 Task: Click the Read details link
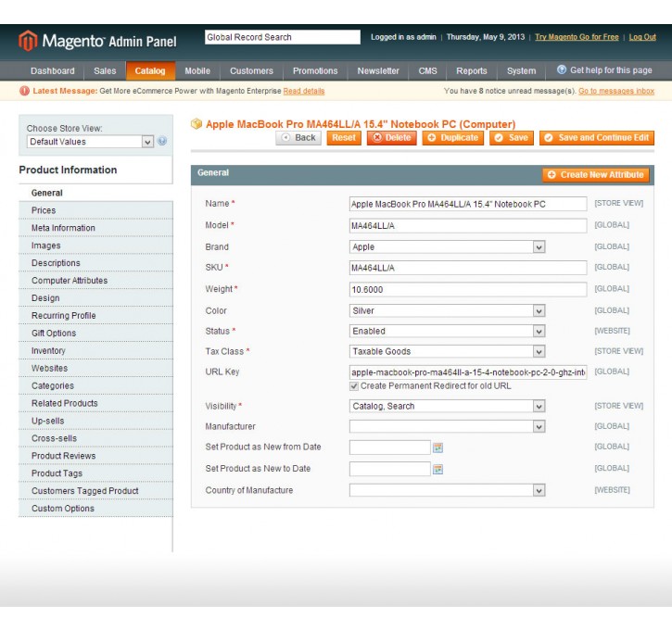click(x=304, y=91)
